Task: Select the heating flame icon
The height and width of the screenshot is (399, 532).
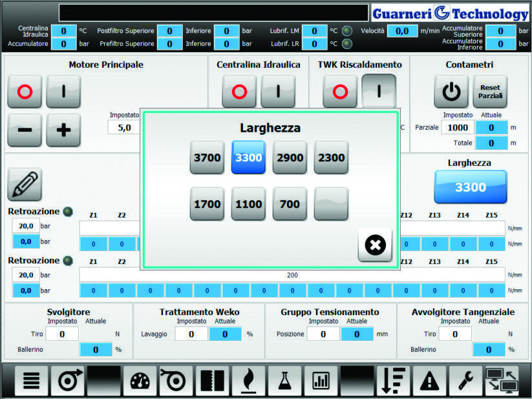Action: (250, 380)
